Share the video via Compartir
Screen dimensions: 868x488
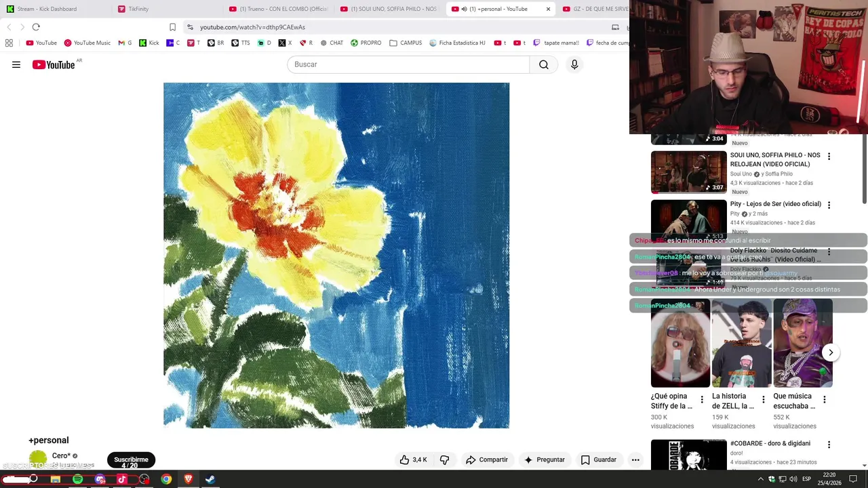(x=487, y=460)
